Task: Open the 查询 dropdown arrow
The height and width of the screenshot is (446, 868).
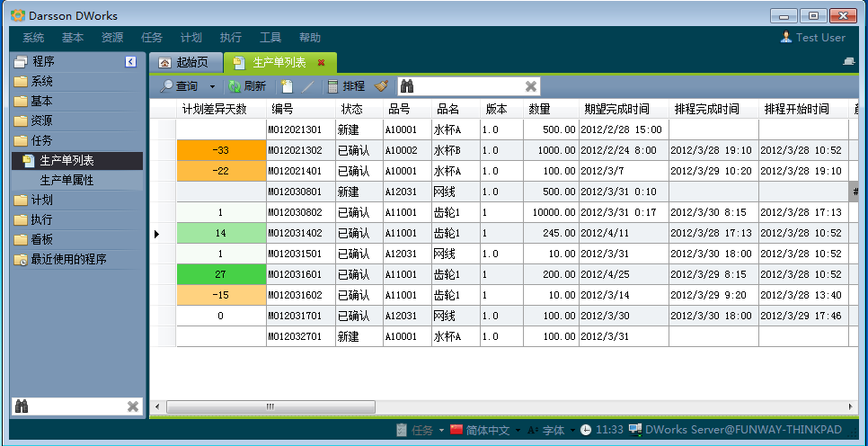Action: pyautogui.click(x=213, y=87)
